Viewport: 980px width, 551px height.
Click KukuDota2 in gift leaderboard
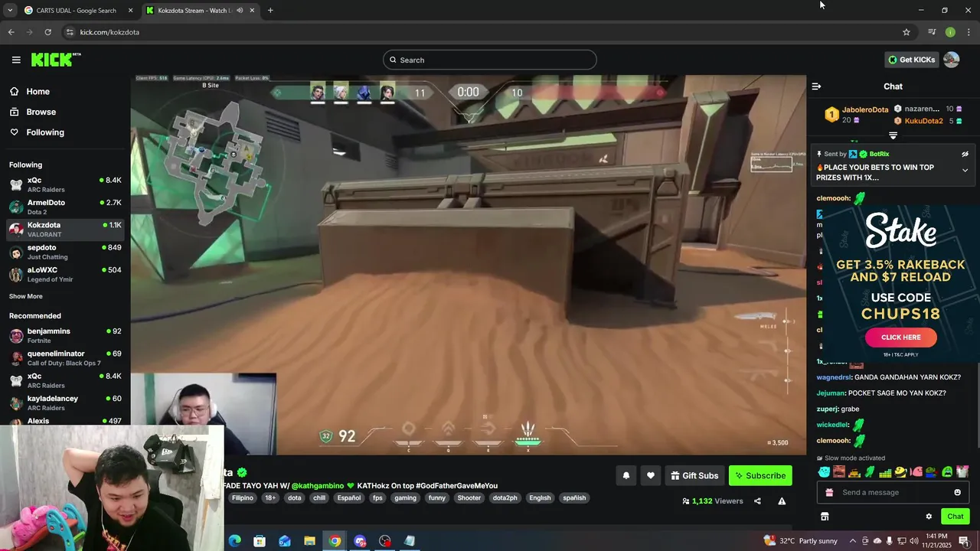(923, 121)
